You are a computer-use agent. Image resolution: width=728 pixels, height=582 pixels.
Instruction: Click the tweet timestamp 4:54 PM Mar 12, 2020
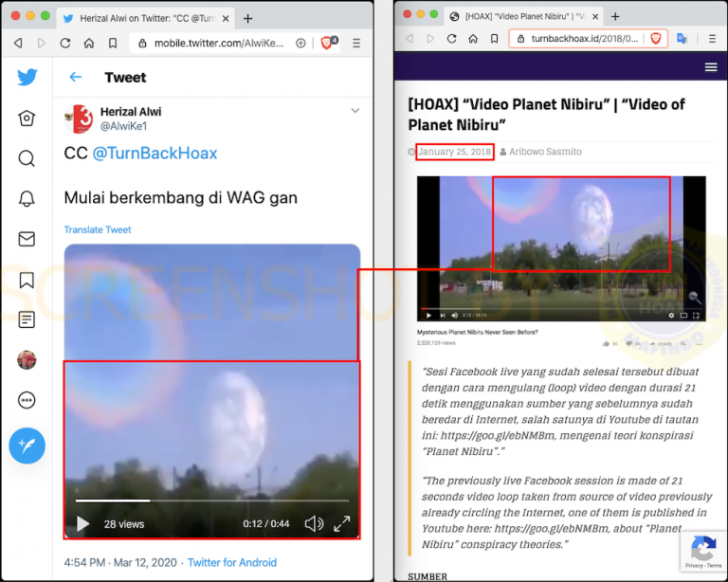[x=120, y=562]
